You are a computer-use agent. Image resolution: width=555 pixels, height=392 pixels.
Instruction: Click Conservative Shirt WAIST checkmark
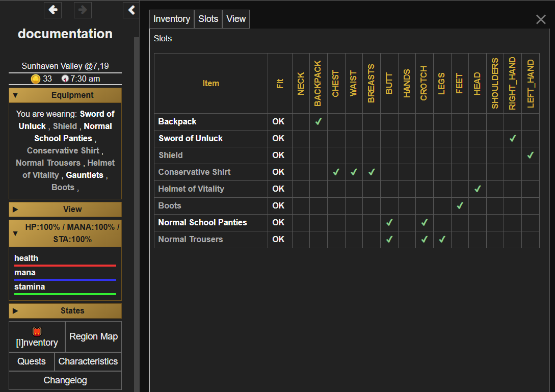pyautogui.click(x=354, y=172)
